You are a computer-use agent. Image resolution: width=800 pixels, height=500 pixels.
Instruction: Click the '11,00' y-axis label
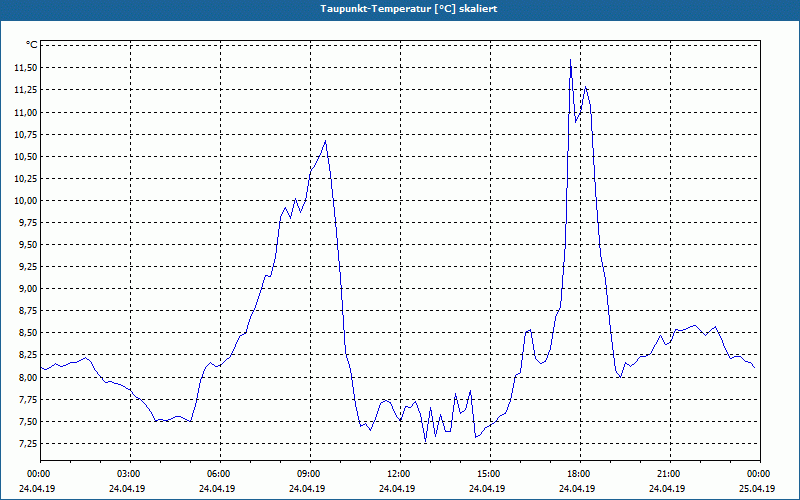[x=27, y=112]
